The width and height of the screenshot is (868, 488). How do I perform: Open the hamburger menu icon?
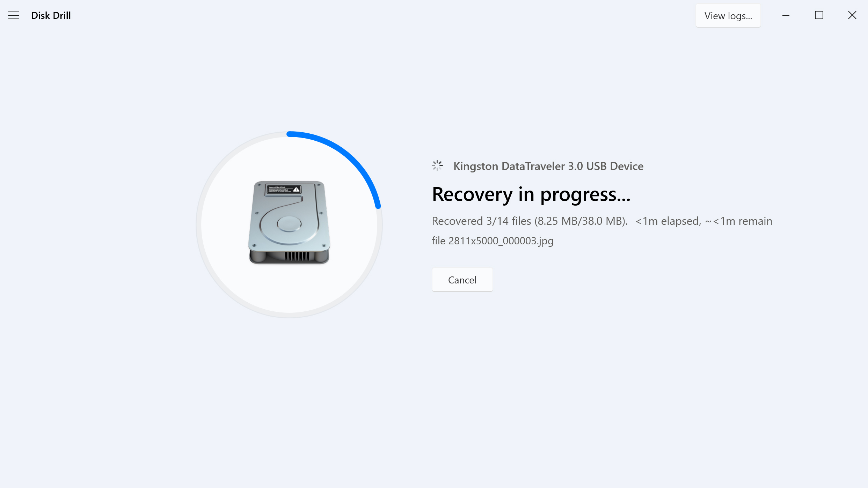[13, 15]
